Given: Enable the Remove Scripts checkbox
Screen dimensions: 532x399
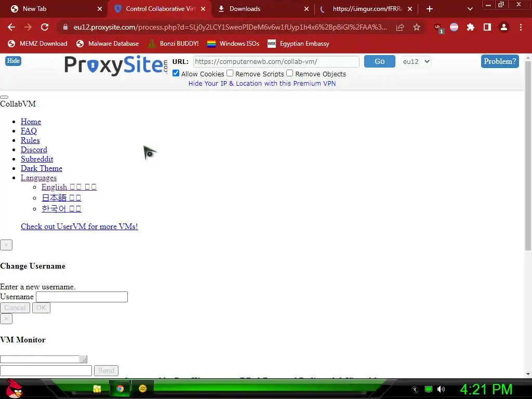Looking at the screenshot, I should pos(230,73).
